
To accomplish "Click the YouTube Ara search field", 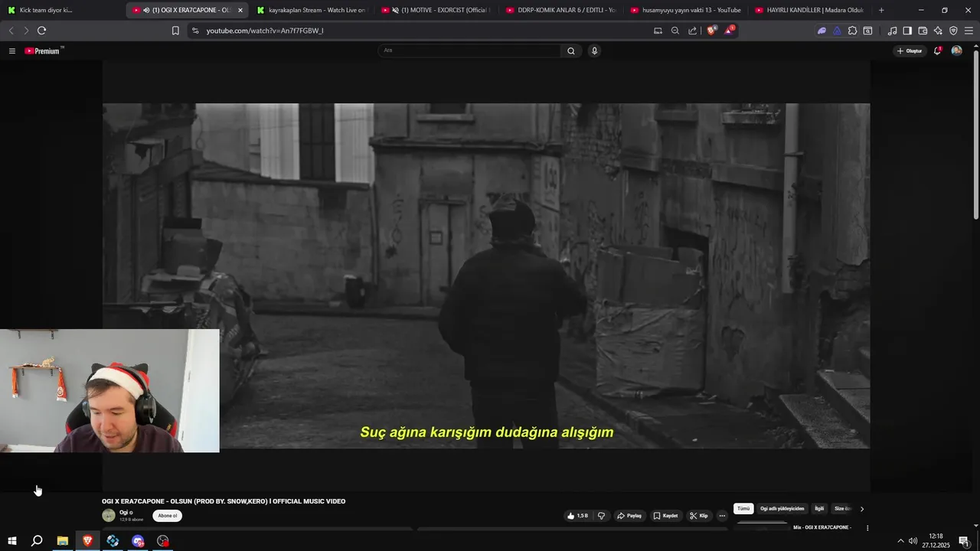I will point(469,51).
